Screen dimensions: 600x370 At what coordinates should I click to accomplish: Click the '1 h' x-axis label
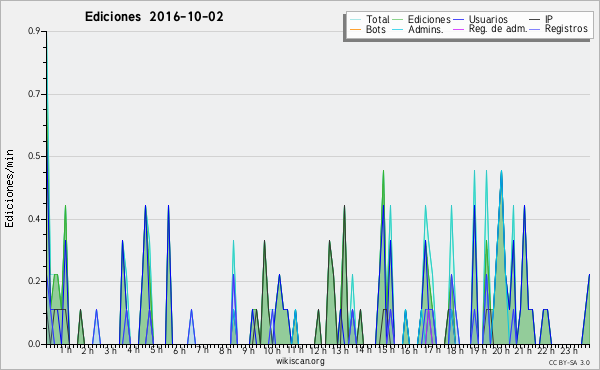(65, 350)
